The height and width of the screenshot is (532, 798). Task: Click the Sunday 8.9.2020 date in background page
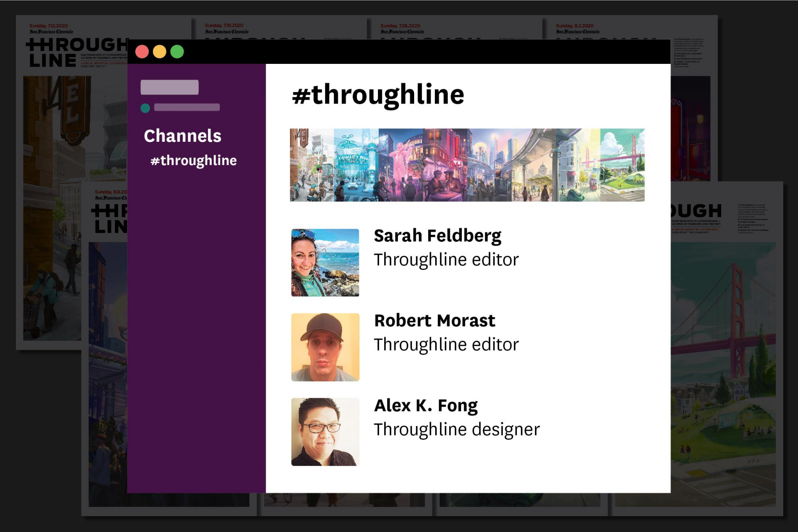pos(111,192)
